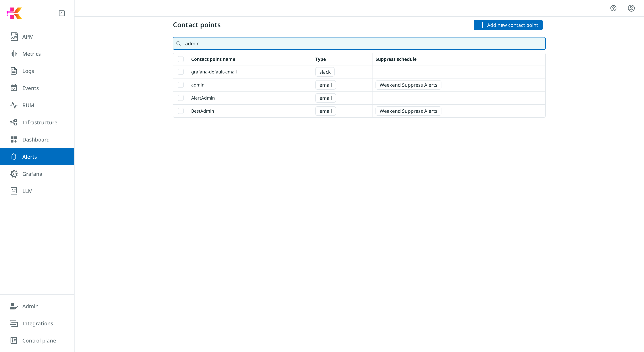Open the user account menu
Image resolution: width=644 pixels, height=352 pixels.
click(631, 8)
